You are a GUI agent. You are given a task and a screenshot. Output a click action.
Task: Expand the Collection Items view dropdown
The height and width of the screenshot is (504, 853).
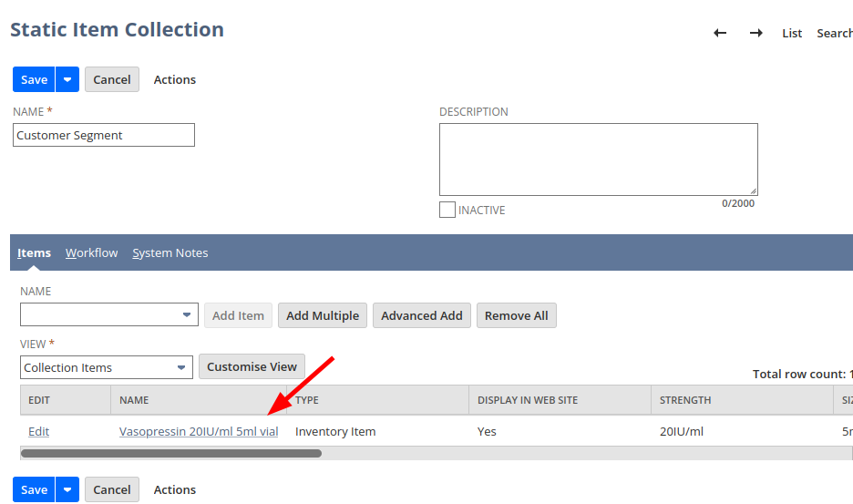pyautogui.click(x=180, y=367)
